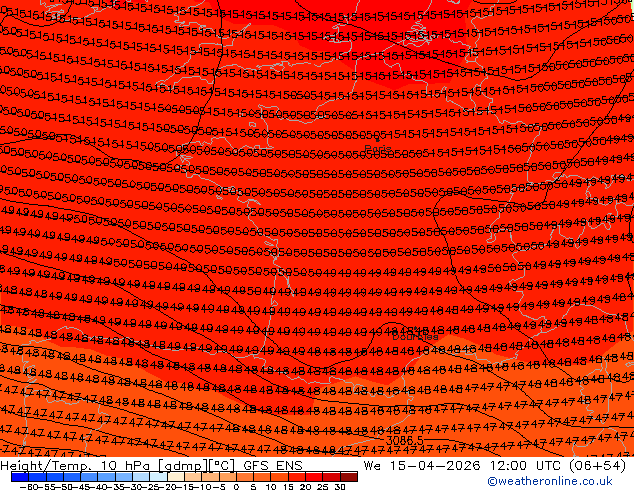Click the GFS ENS model label

[x=273, y=466]
